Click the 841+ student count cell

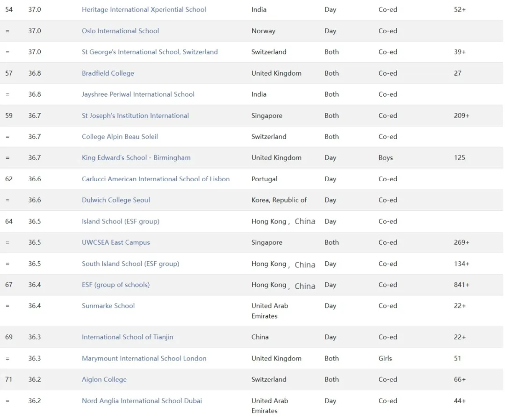coord(461,285)
